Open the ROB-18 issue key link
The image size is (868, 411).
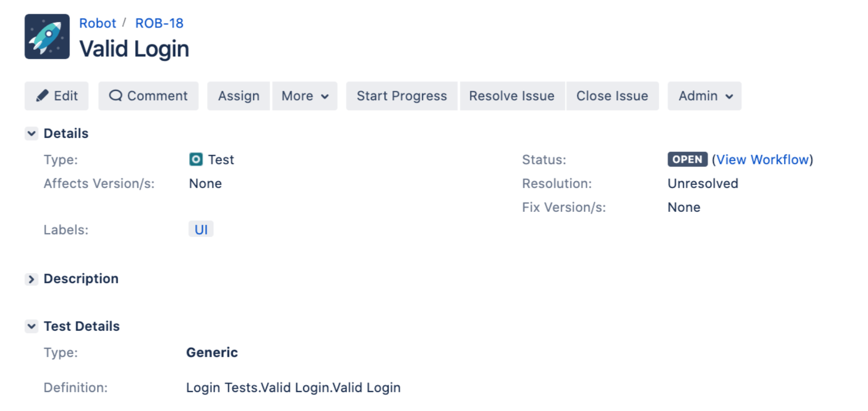[x=159, y=23]
